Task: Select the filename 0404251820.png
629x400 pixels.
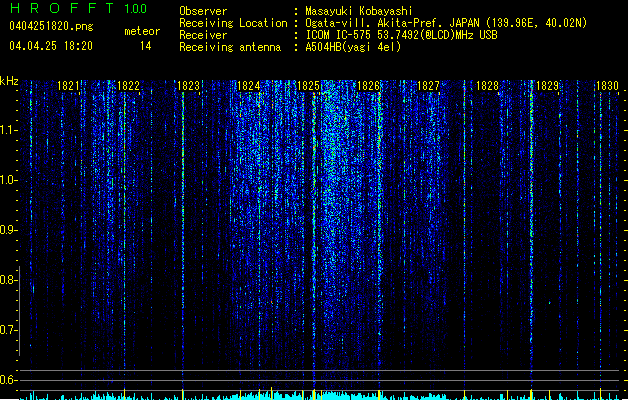Action: (x=51, y=26)
